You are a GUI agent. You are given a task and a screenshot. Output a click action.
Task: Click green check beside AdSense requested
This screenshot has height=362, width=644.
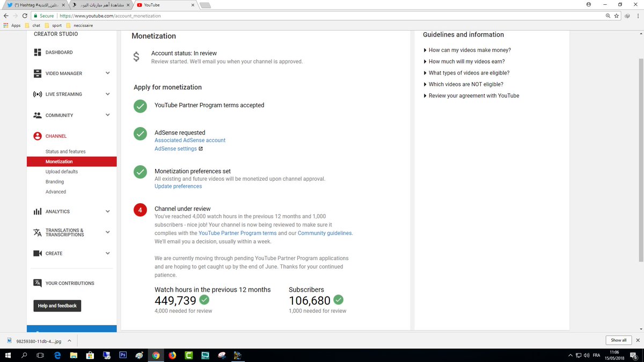click(140, 134)
